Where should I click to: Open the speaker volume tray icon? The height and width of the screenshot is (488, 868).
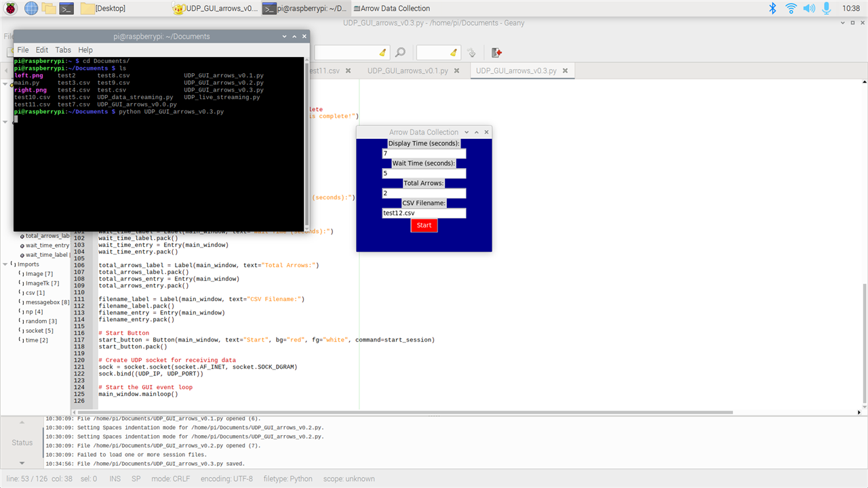(x=809, y=8)
